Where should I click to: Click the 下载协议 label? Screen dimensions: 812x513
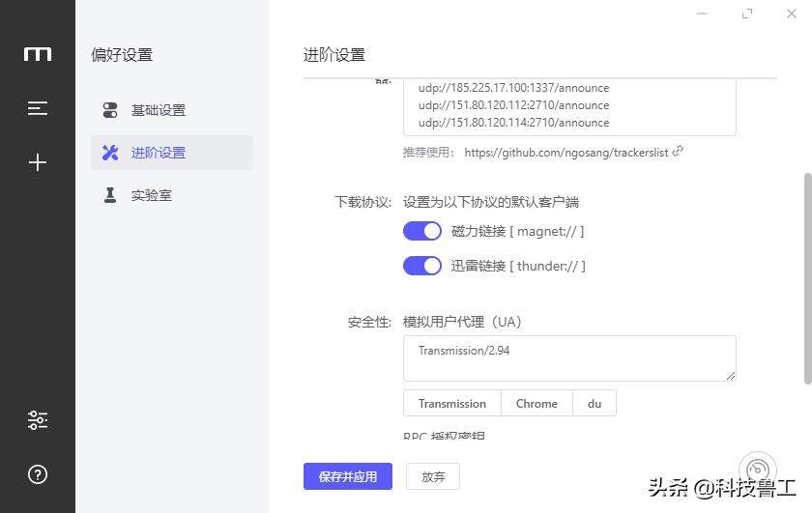pyautogui.click(x=362, y=202)
